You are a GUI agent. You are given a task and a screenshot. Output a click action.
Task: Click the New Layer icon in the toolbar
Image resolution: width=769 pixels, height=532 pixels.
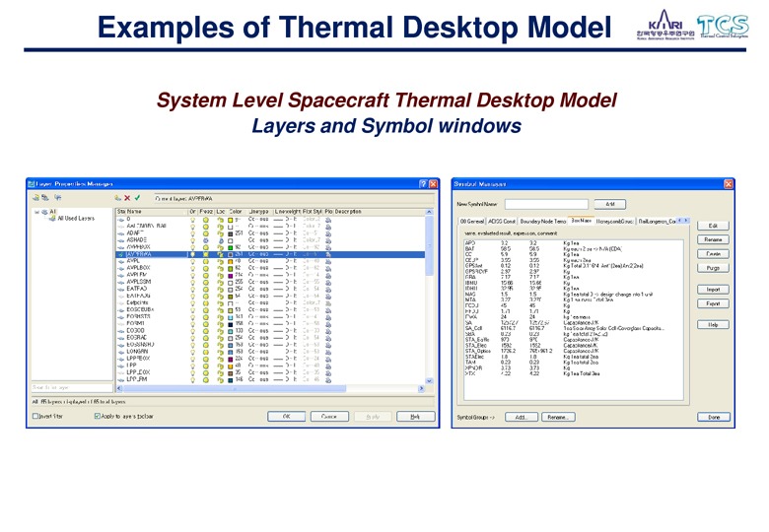click(x=117, y=198)
